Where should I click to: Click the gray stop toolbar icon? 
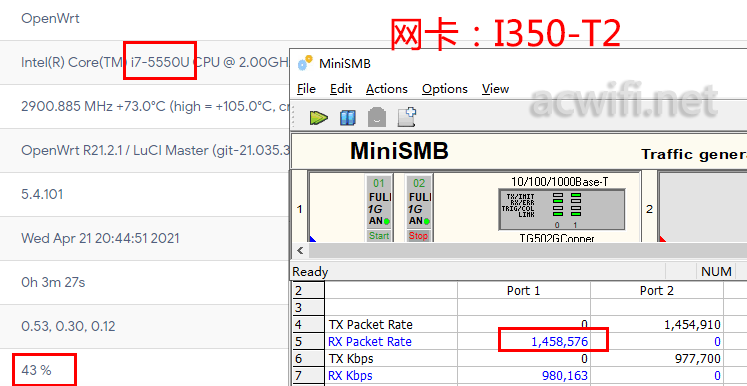point(377,117)
